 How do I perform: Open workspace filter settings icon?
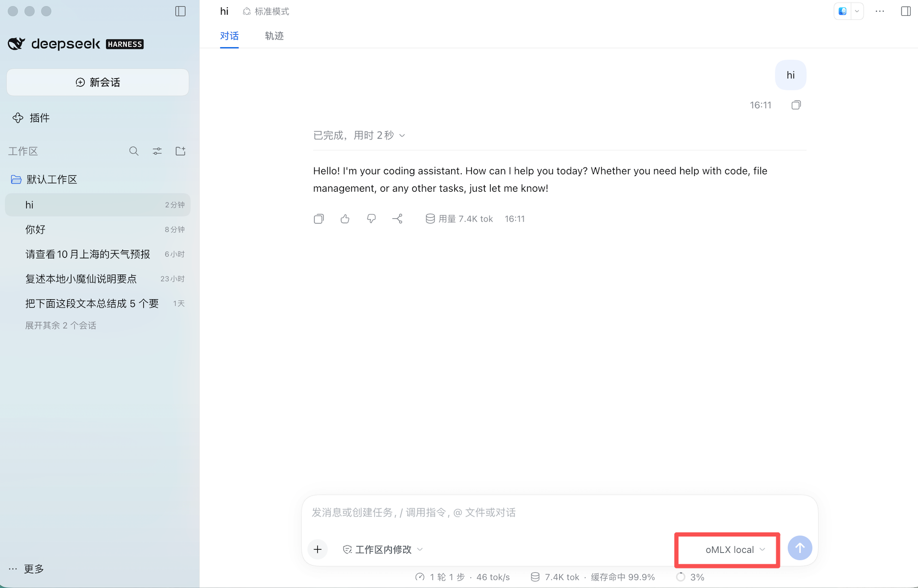(157, 151)
